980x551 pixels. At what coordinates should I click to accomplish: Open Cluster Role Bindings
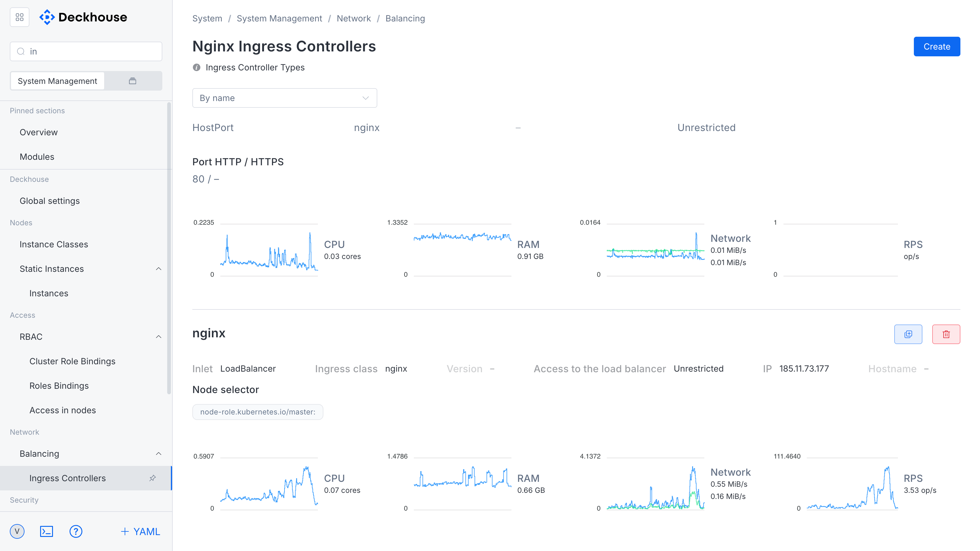click(73, 361)
